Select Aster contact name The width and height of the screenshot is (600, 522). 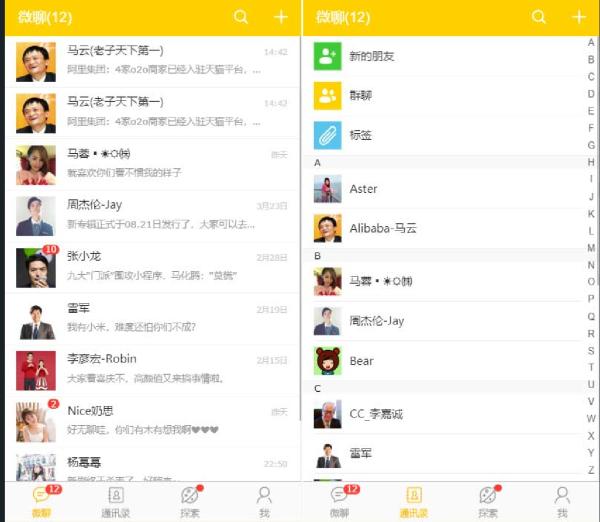click(x=364, y=189)
